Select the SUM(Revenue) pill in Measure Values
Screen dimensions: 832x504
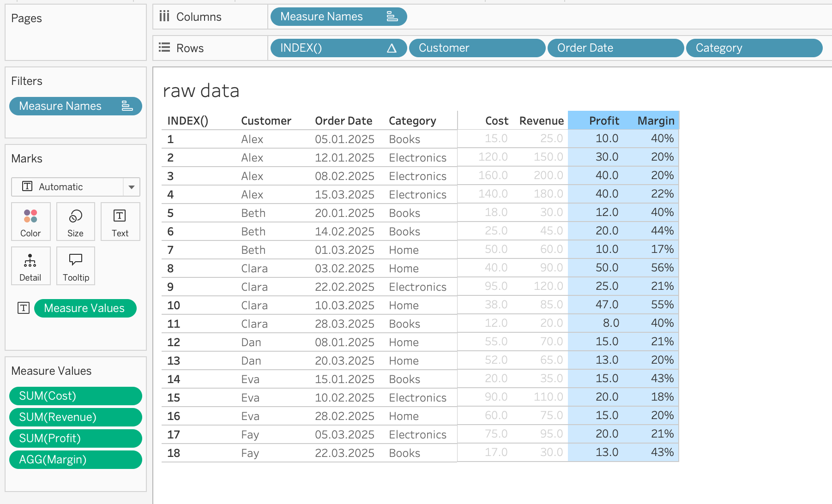coord(75,417)
